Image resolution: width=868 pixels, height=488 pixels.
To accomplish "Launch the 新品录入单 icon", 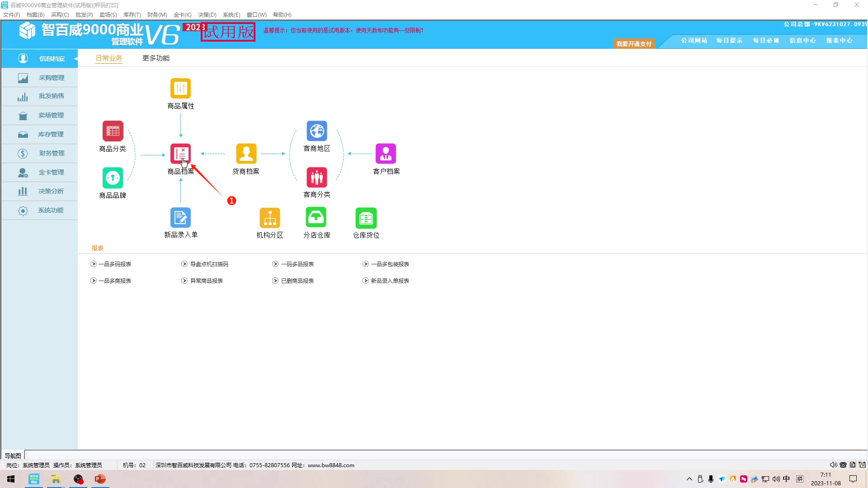I will click(180, 218).
